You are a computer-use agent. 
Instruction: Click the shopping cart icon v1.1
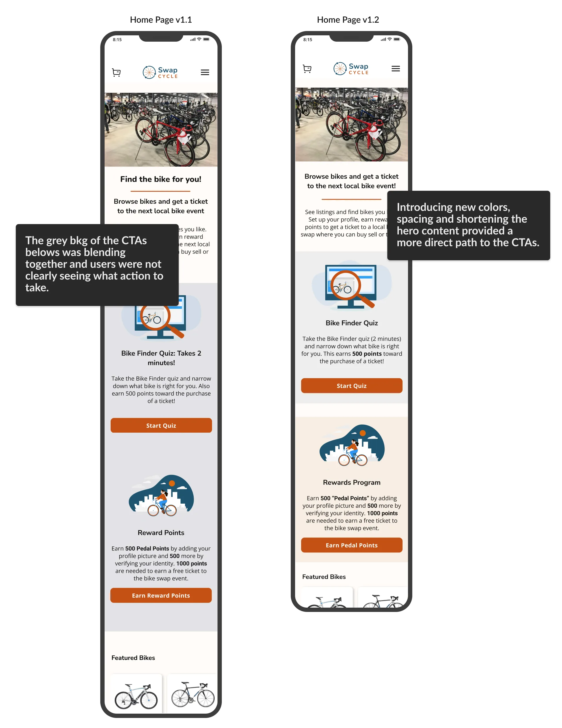pyautogui.click(x=116, y=72)
